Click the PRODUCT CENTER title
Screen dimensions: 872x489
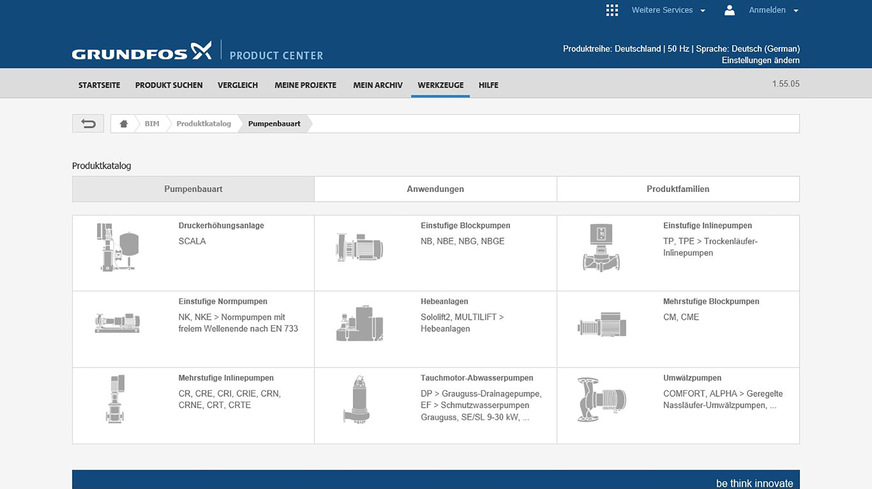click(276, 55)
